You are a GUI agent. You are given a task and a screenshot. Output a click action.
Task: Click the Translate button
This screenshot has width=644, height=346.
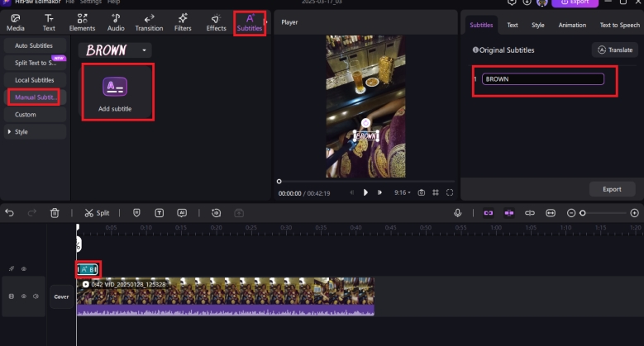[614, 50]
